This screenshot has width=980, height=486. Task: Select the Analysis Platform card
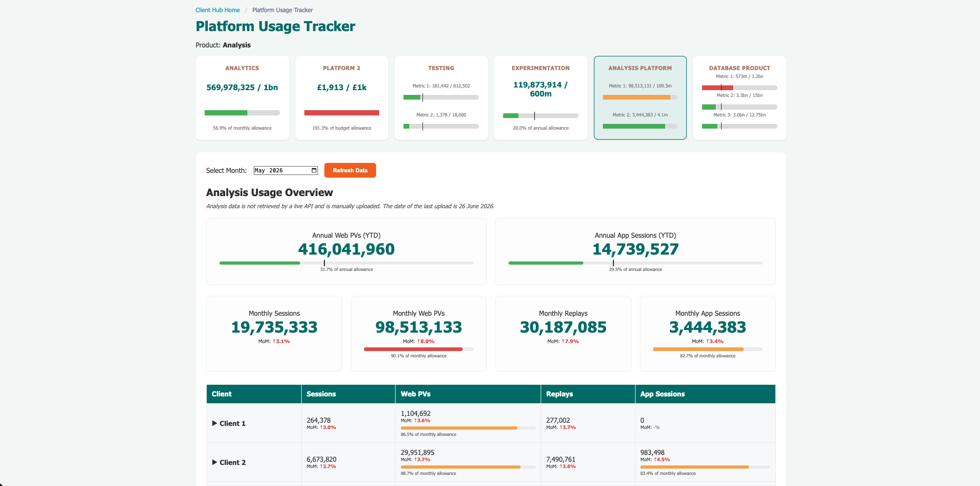[x=640, y=98]
